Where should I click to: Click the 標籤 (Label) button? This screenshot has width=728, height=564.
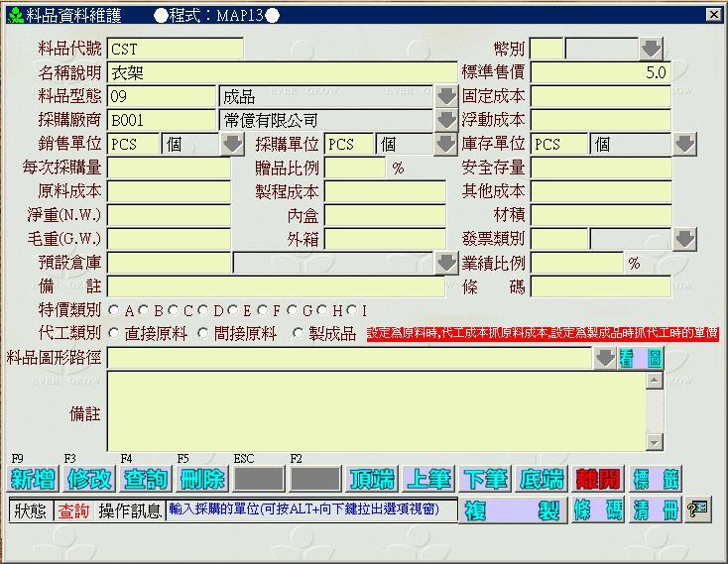(656, 480)
